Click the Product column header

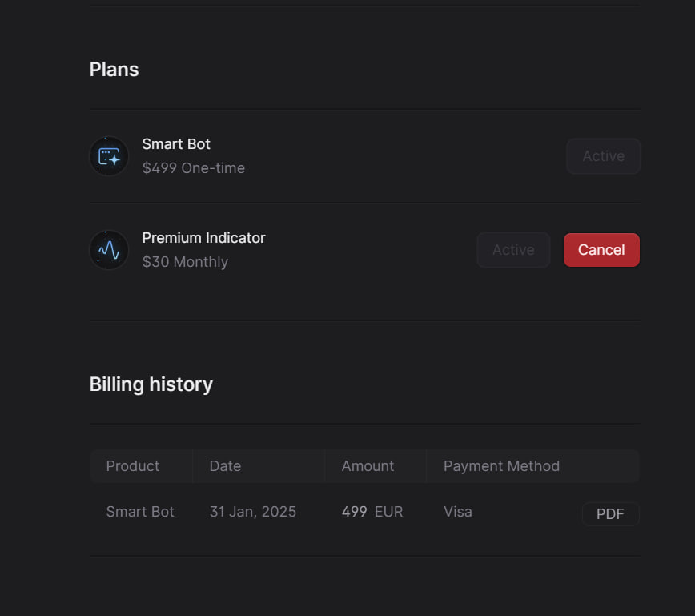click(x=133, y=466)
